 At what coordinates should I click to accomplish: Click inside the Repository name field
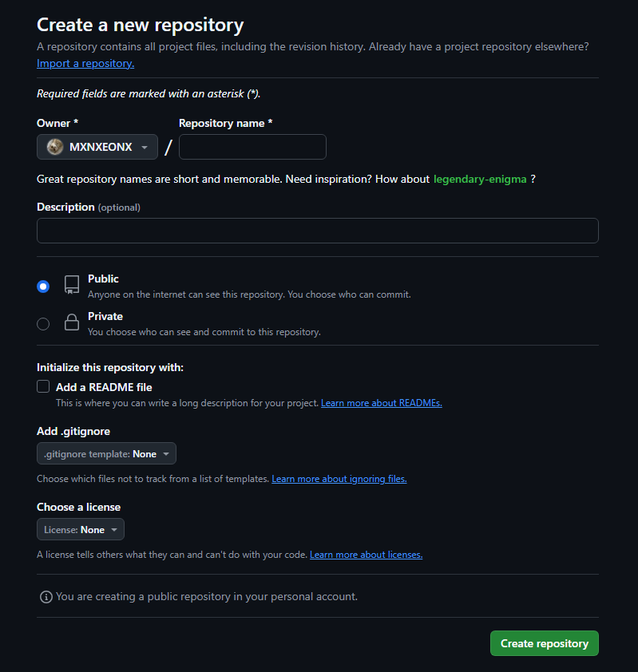(252, 147)
